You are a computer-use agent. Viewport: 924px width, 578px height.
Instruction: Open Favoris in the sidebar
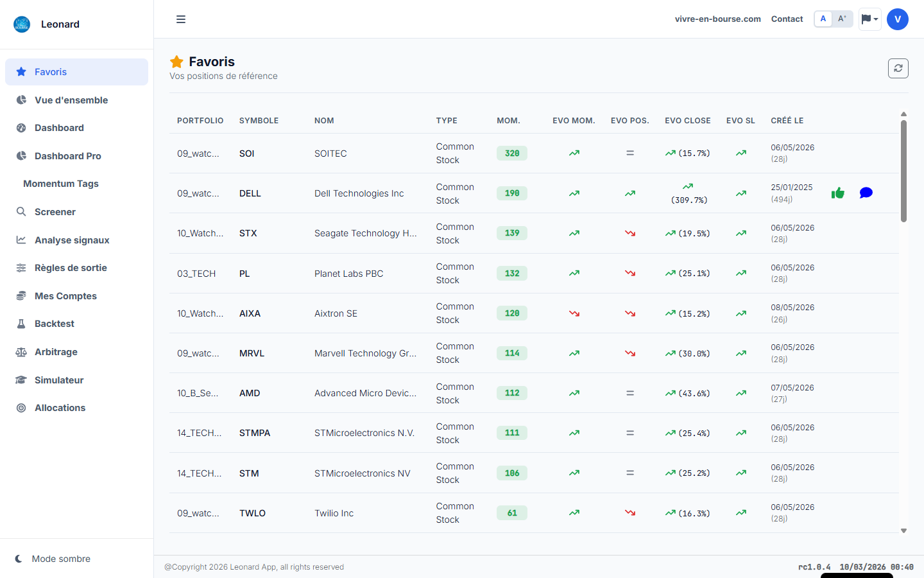(76, 72)
